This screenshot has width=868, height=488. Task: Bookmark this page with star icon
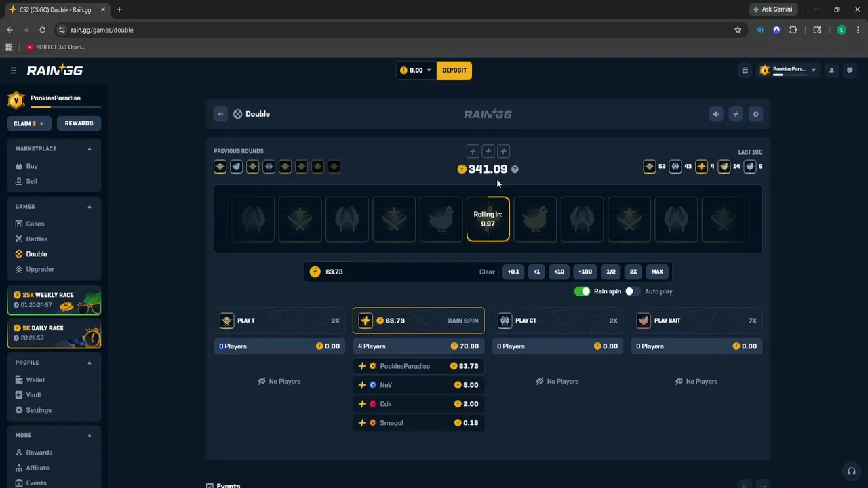(738, 30)
